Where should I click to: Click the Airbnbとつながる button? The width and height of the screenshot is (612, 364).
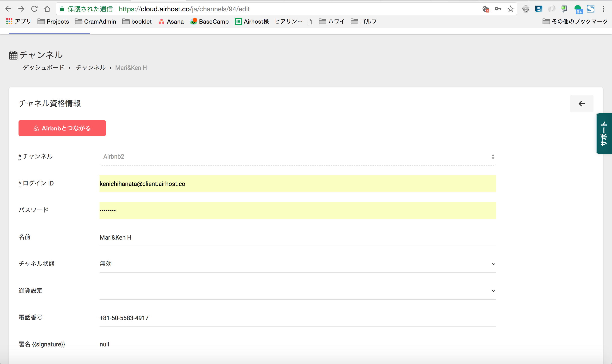coord(62,128)
